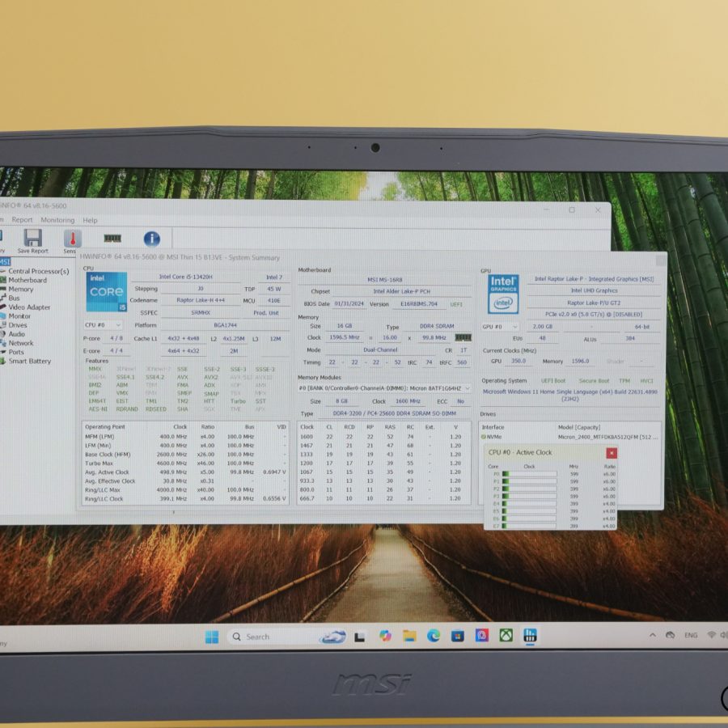Select Central Processor(s) in the tree
This screenshot has height=728, width=728.
(x=39, y=271)
